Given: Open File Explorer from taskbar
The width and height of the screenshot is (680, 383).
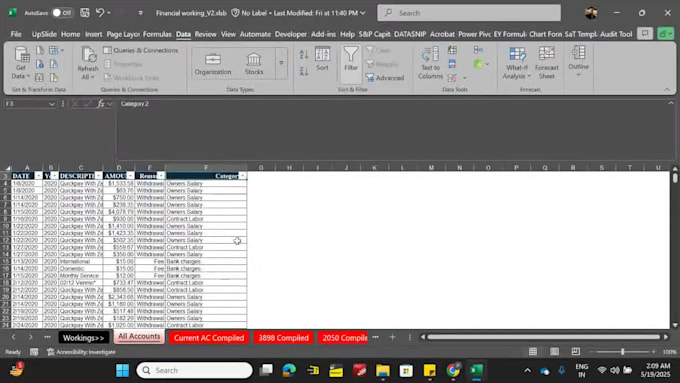Looking at the screenshot, I should (383, 370).
